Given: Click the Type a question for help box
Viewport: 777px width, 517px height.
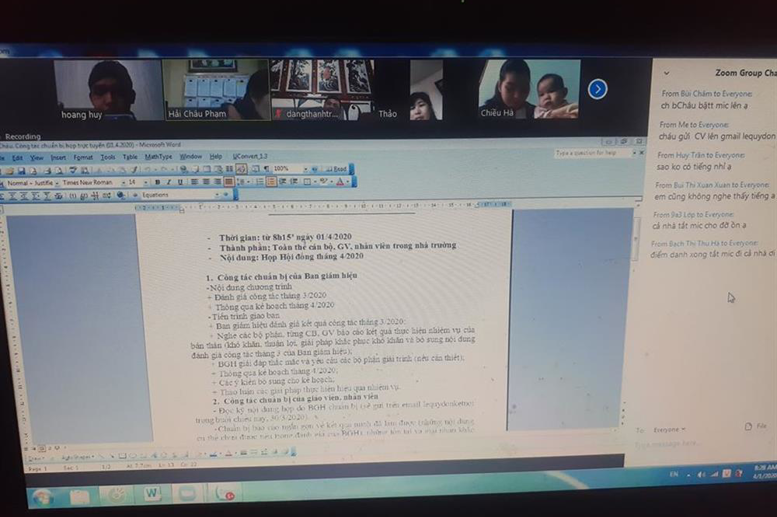Looking at the screenshot, I should pyautogui.click(x=592, y=153).
